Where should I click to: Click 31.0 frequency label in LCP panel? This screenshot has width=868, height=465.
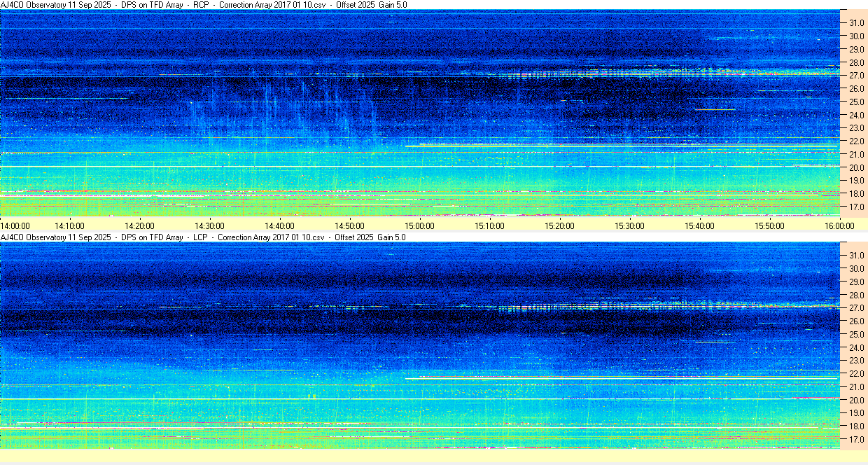(x=857, y=256)
